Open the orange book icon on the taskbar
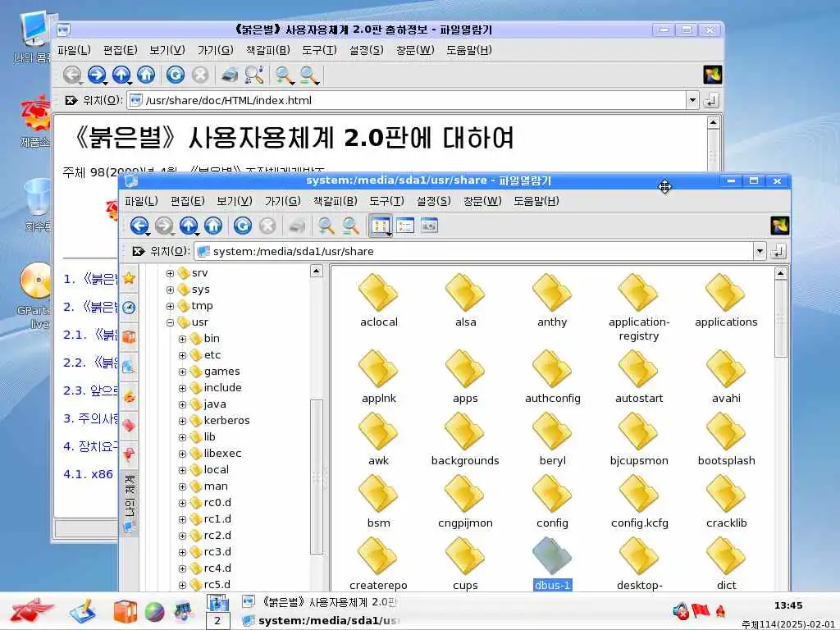This screenshot has height=630, width=840. [125, 612]
